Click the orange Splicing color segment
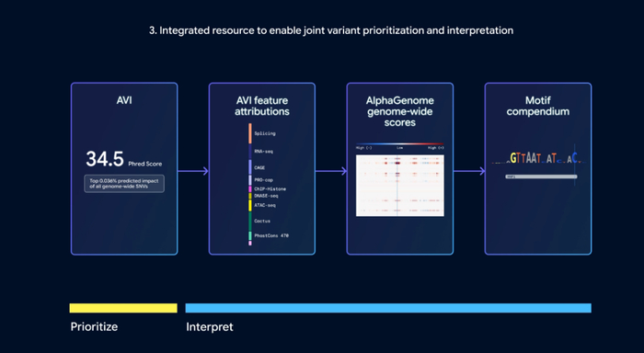The width and height of the screenshot is (644, 353). (250, 133)
